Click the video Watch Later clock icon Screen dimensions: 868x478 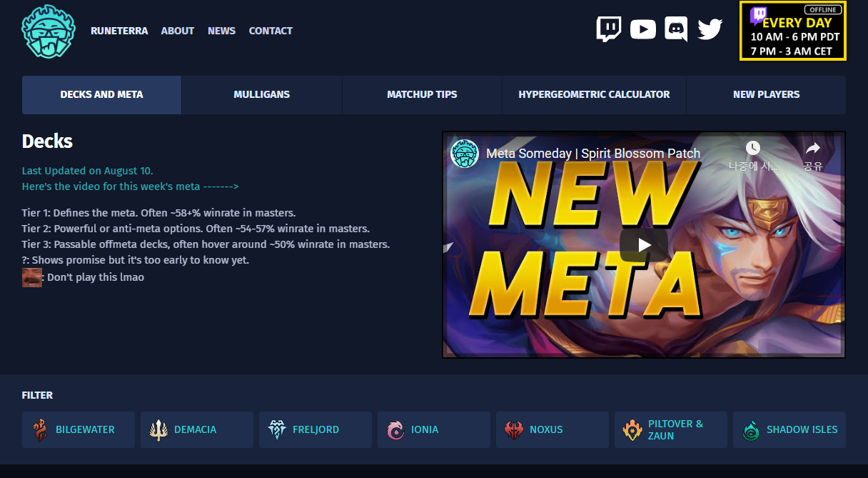pos(753,148)
